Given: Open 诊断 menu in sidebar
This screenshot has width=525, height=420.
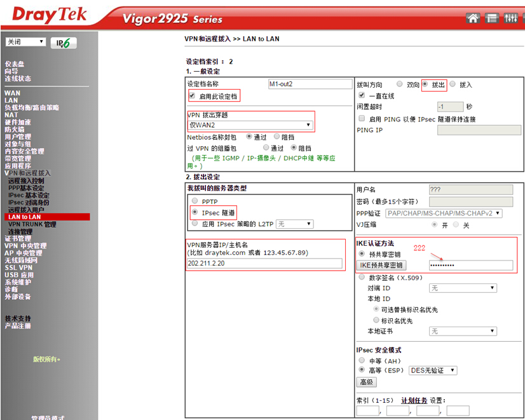Looking at the screenshot, I should [11, 289].
